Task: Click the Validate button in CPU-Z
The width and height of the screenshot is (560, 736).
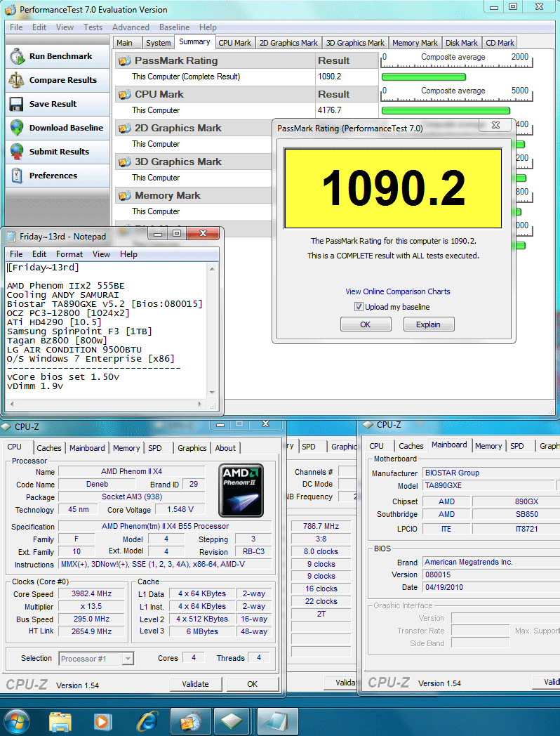Action: tap(195, 684)
